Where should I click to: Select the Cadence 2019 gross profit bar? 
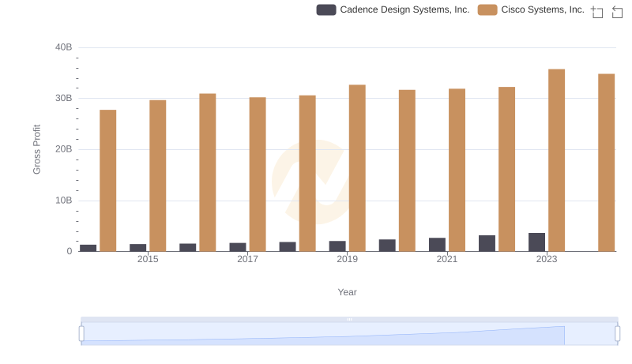tap(337, 246)
